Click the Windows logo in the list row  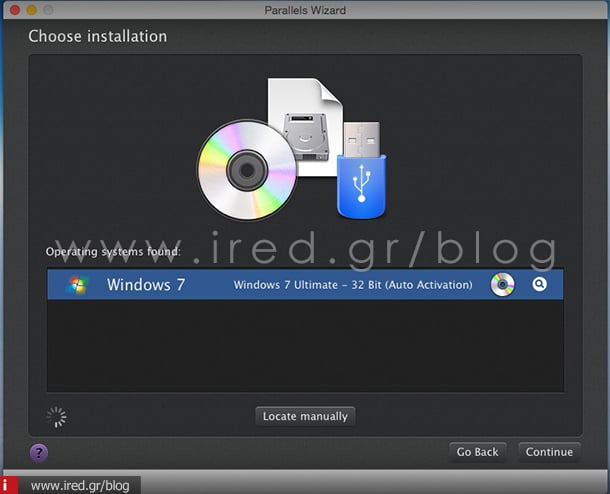pos(77,285)
